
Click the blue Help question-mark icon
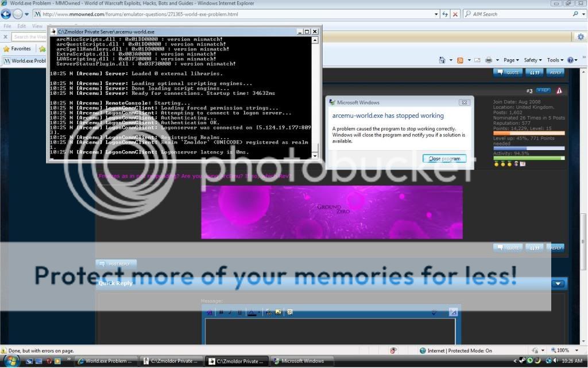point(570,60)
